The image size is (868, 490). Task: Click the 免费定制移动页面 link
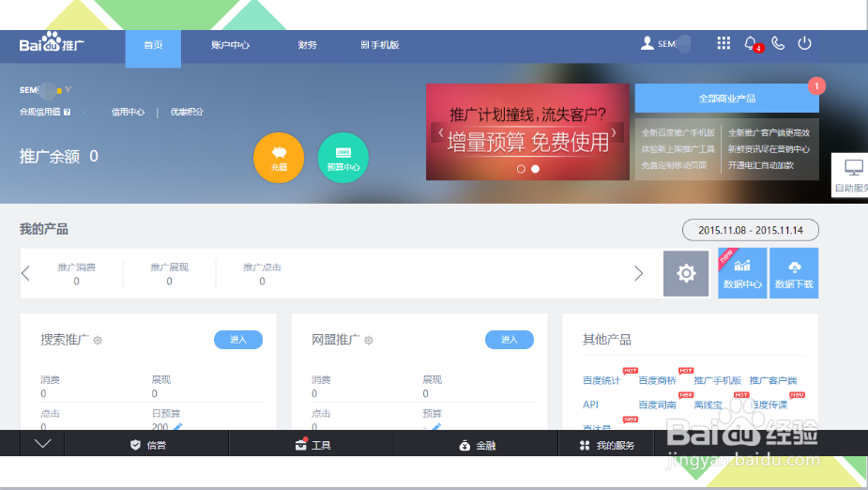click(674, 165)
